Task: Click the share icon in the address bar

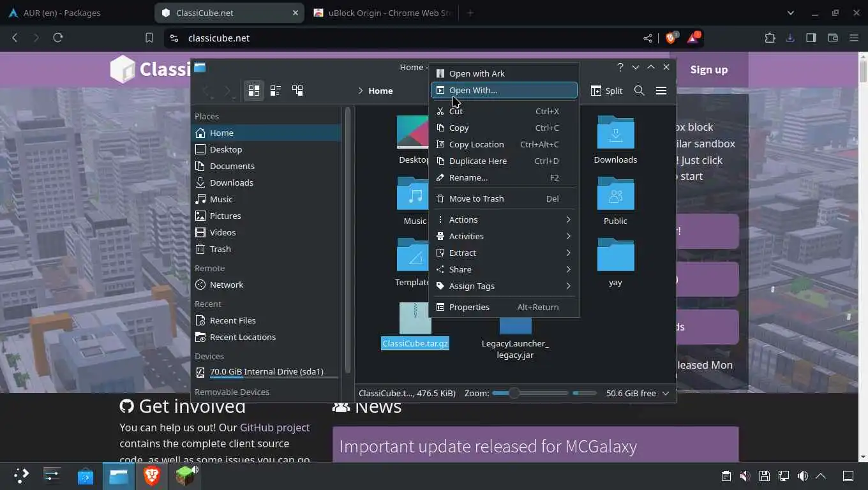Action: (648, 38)
